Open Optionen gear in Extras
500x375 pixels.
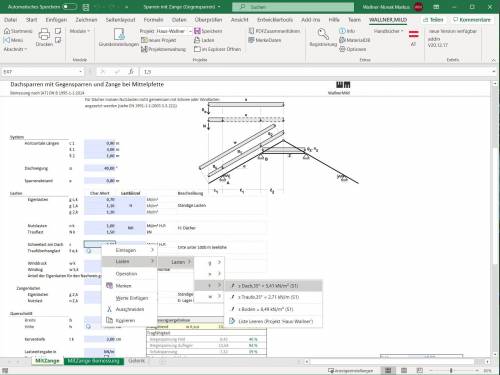coord(342,49)
